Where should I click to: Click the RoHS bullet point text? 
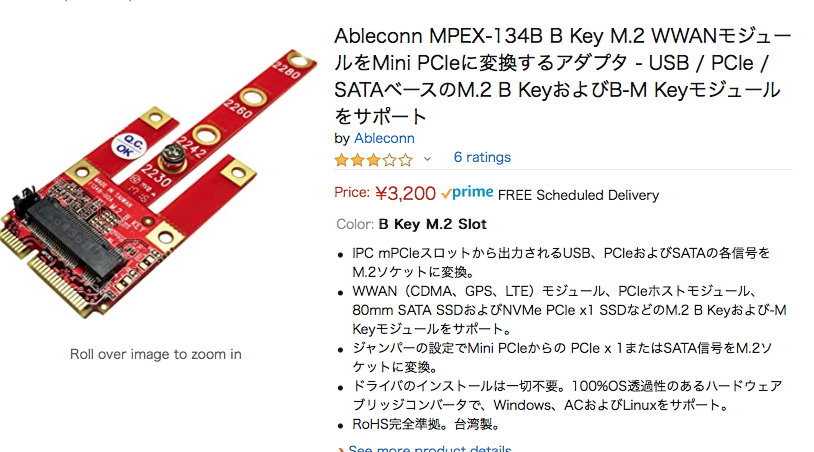point(426,424)
